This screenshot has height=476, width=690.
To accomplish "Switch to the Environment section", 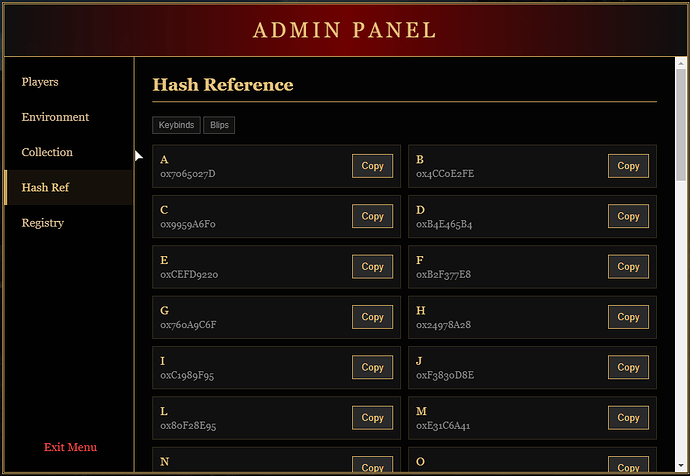I will point(55,117).
